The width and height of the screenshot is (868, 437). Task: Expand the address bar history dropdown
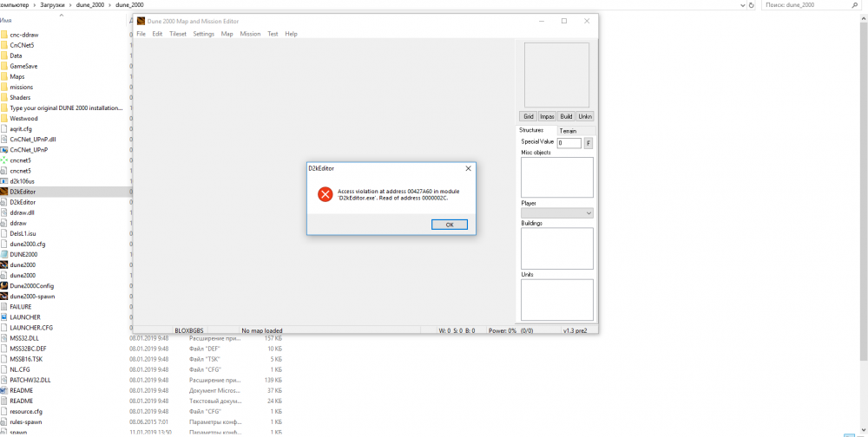742,4
